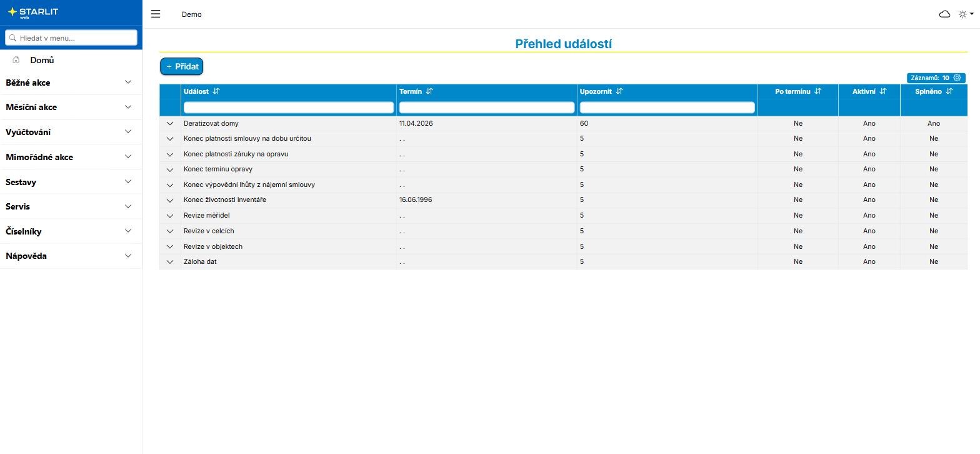Click the Záznamů: 10 records badge

(936, 78)
